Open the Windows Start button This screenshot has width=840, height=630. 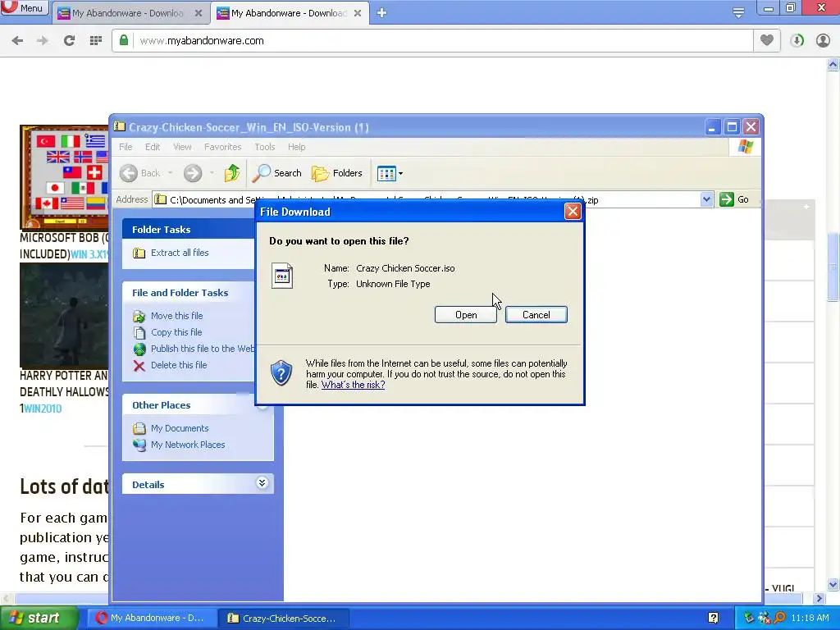click(39, 618)
